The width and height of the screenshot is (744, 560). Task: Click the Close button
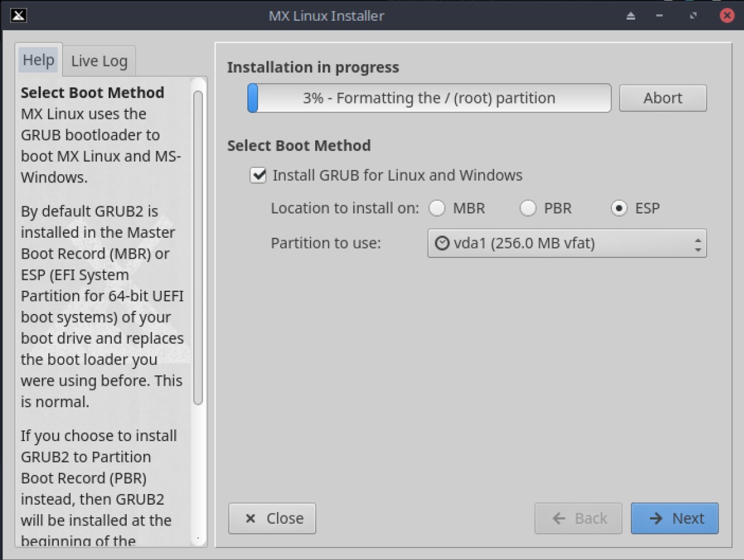pos(272,518)
